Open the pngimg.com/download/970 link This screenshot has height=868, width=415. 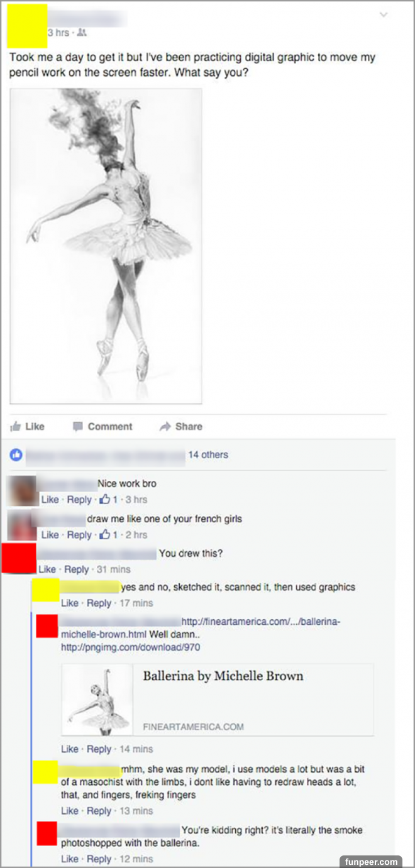point(131,647)
